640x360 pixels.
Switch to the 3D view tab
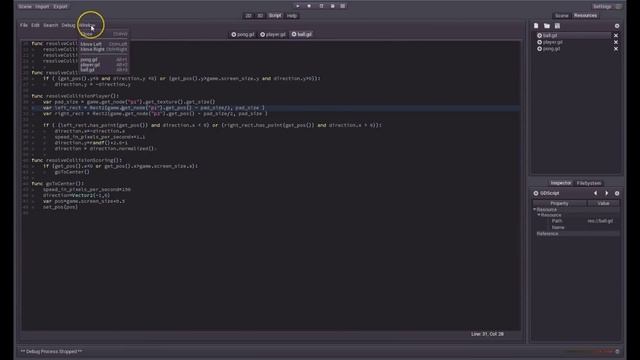[x=260, y=16]
